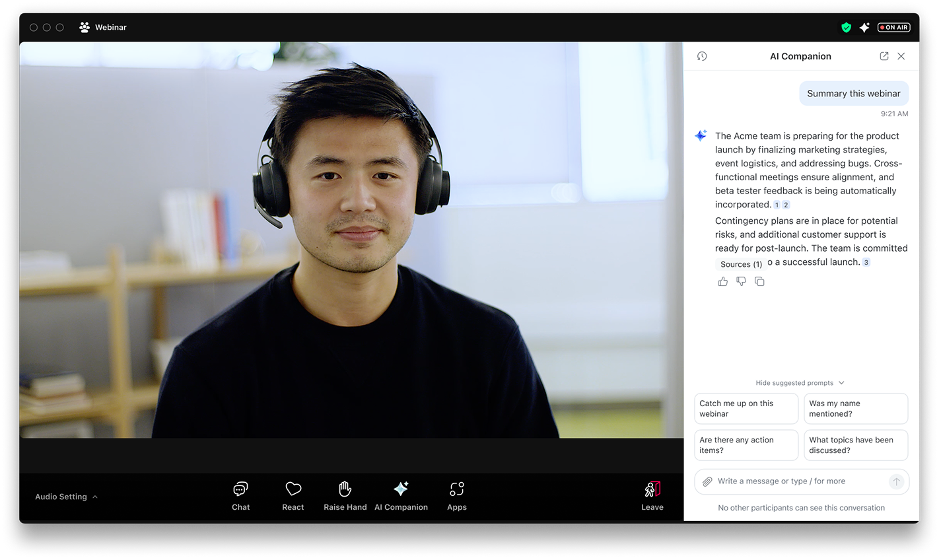The height and width of the screenshot is (560, 939).
Task: Open the Apps menu
Action: tap(456, 496)
